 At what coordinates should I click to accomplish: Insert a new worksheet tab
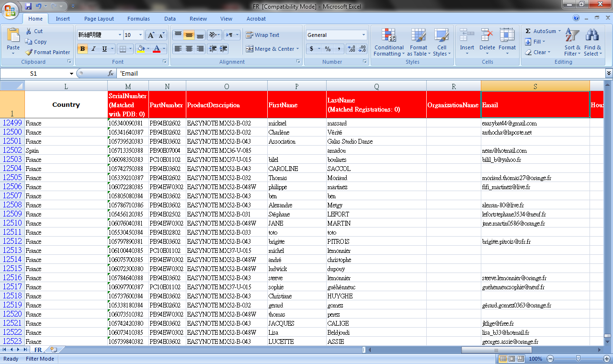(x=54, y=350)
